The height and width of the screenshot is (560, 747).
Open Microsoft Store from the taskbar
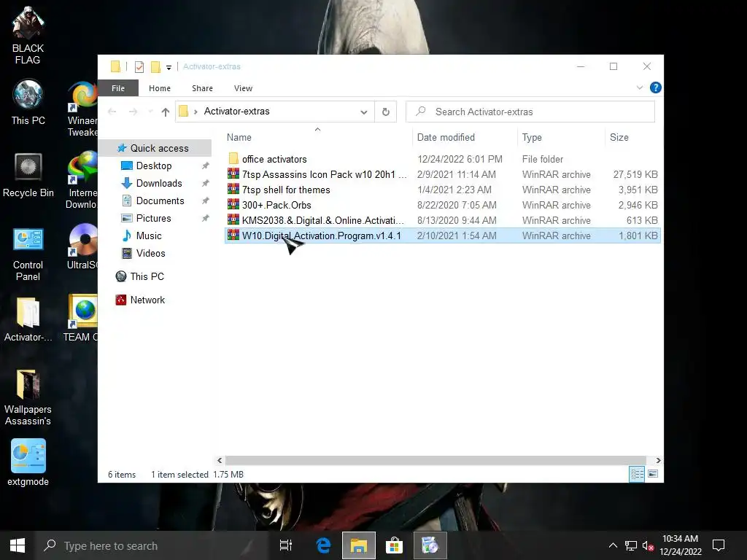point(394,545)
